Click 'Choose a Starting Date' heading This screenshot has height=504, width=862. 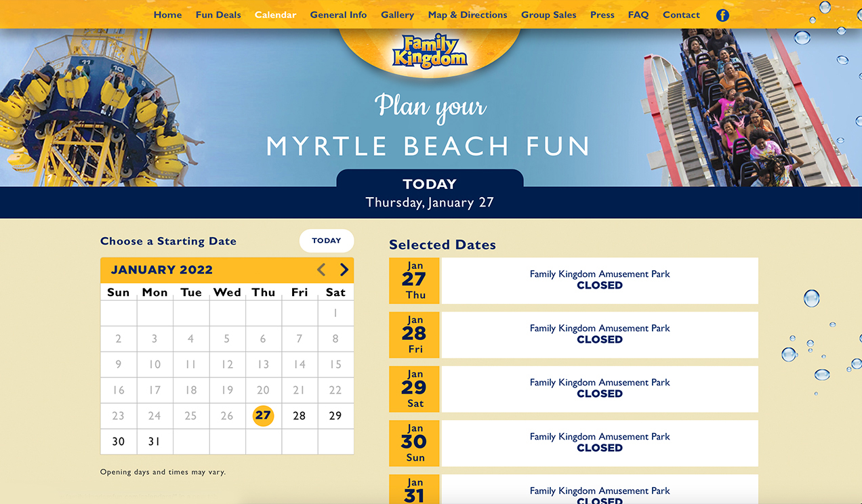point(168,241)
